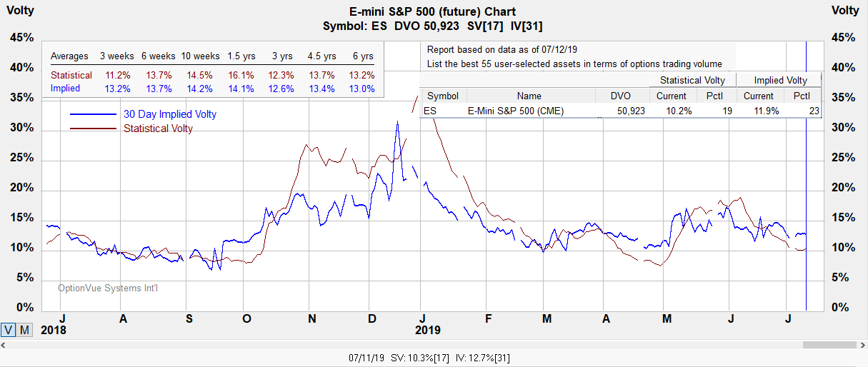Toggle the V volatility chart button
The image size is (868, 367).
pyautogui.click(x=9, y=330)
